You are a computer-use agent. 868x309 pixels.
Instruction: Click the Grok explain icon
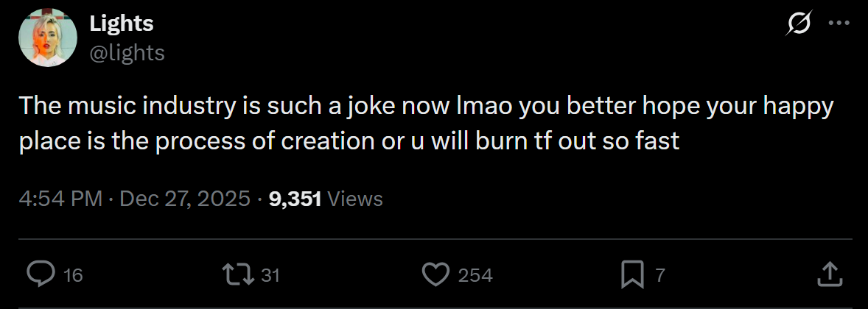tap(799, 24)
